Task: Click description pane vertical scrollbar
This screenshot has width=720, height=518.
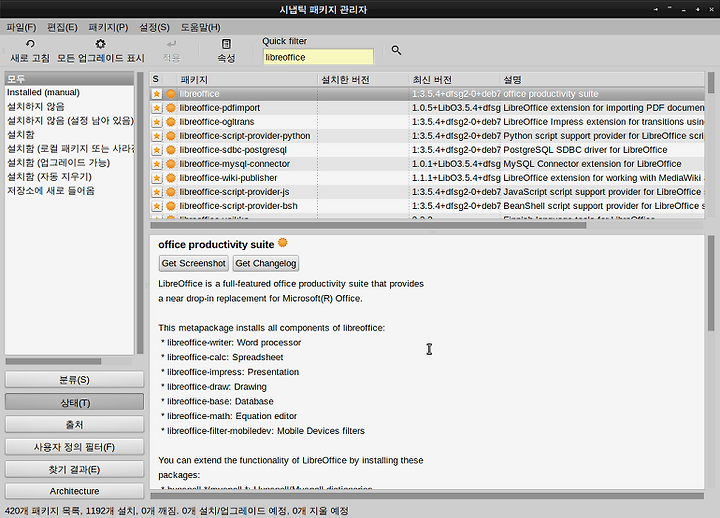Action: 711,283
